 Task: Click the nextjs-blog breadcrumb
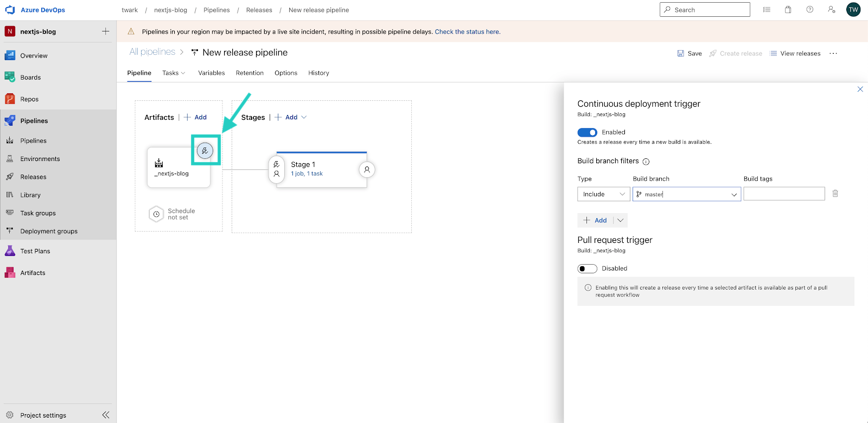(x=170, y=10)
